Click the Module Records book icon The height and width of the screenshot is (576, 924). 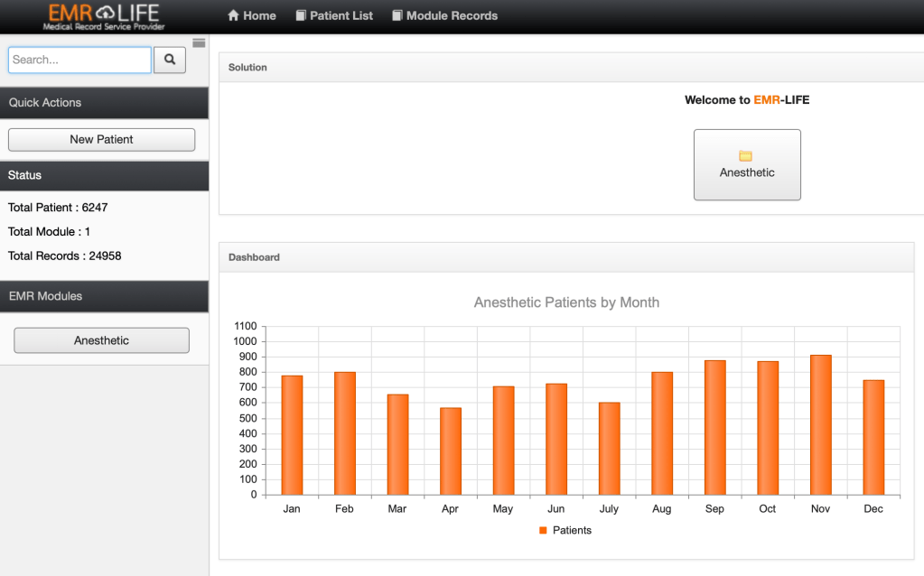(x=396, y=15)
